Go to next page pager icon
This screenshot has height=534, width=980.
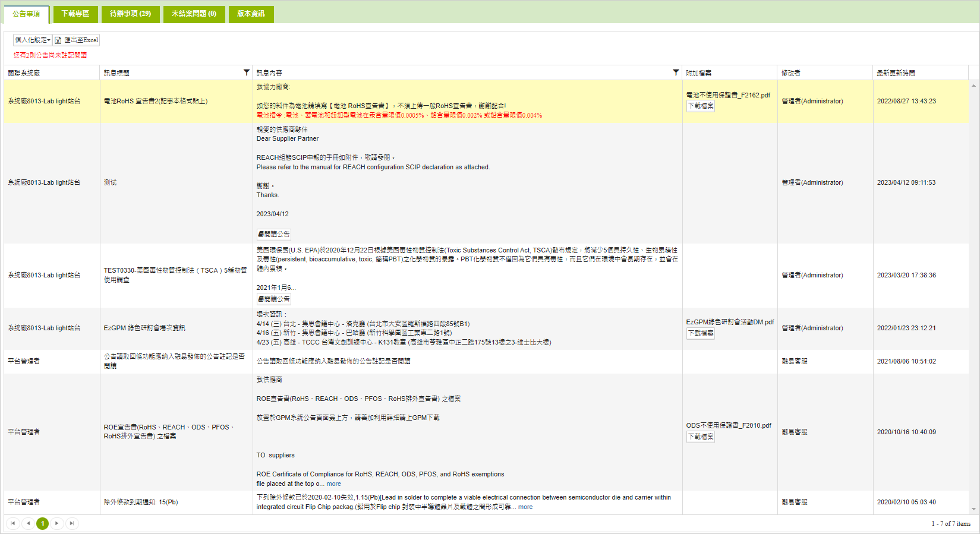coord(57,523)
